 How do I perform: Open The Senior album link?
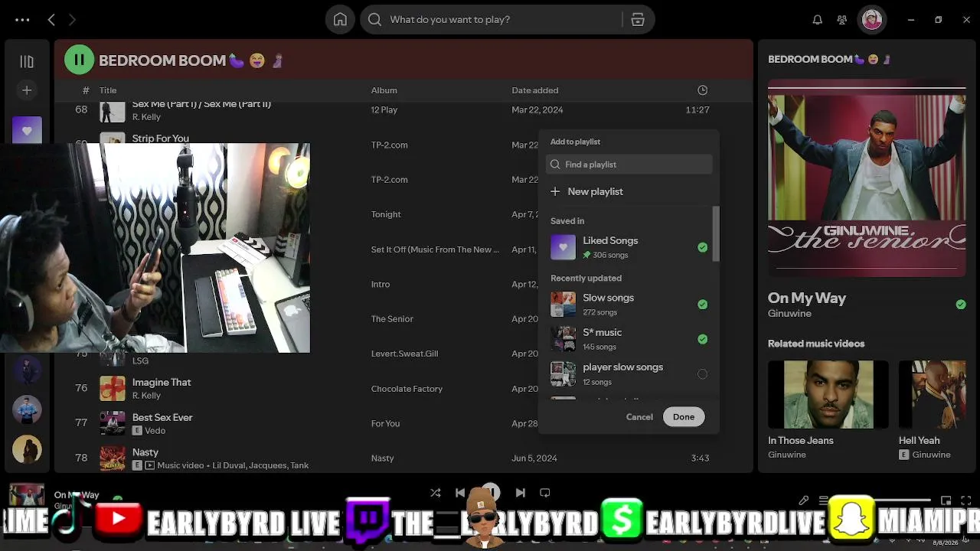tap(392, 319)
